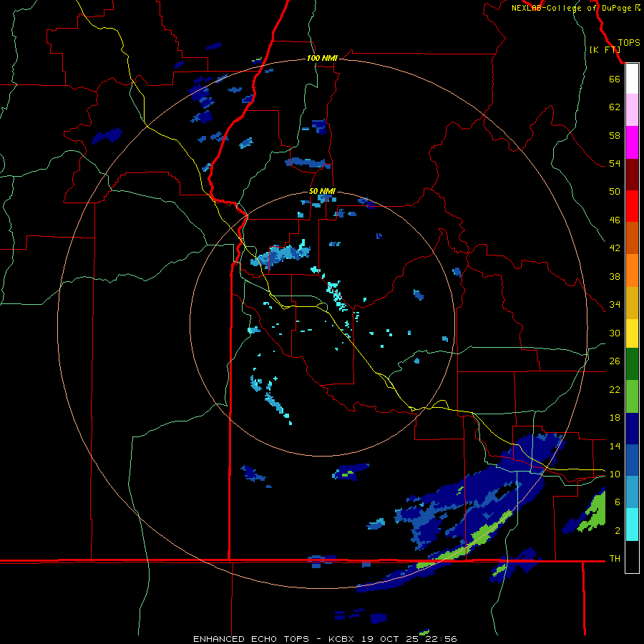This screenshot has width=644, height=644.
Task: Click the [K FT] units label
Action: [605, 50]
